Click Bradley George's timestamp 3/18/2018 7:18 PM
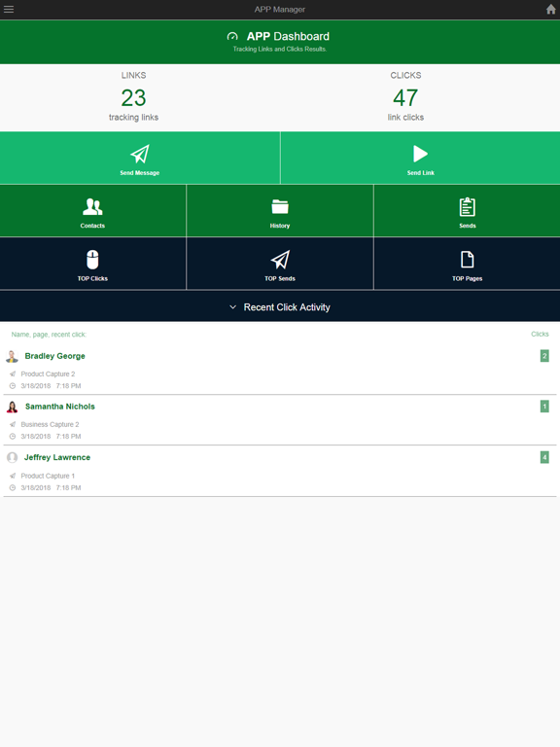Image resolution: width=560 pixels, height=747 pixels. coord(51,386)
